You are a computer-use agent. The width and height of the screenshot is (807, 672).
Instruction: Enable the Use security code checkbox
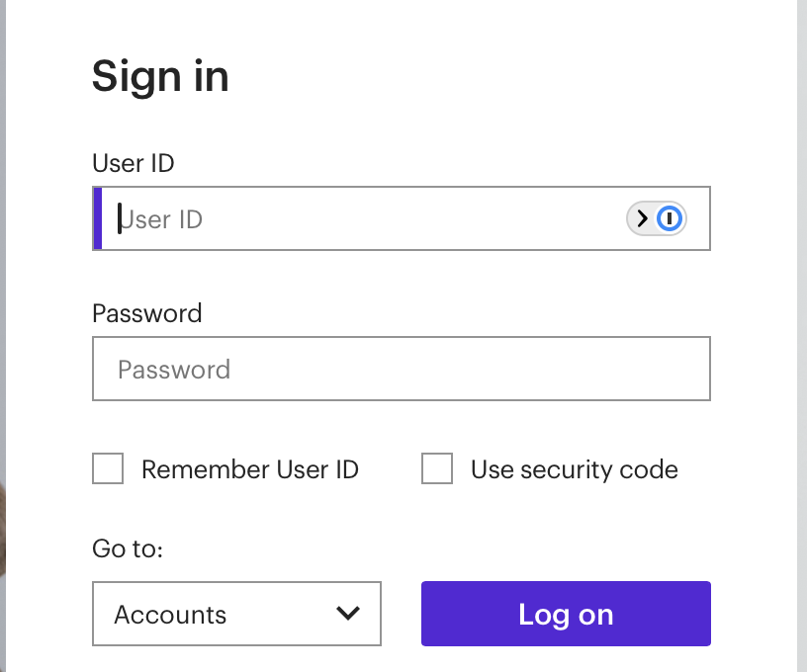[x=437, y=468]
